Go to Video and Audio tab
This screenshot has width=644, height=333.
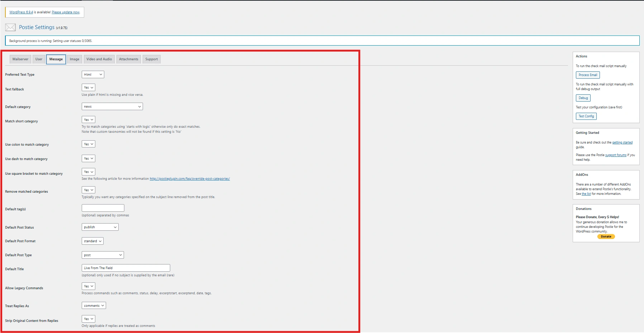point(99,59)
